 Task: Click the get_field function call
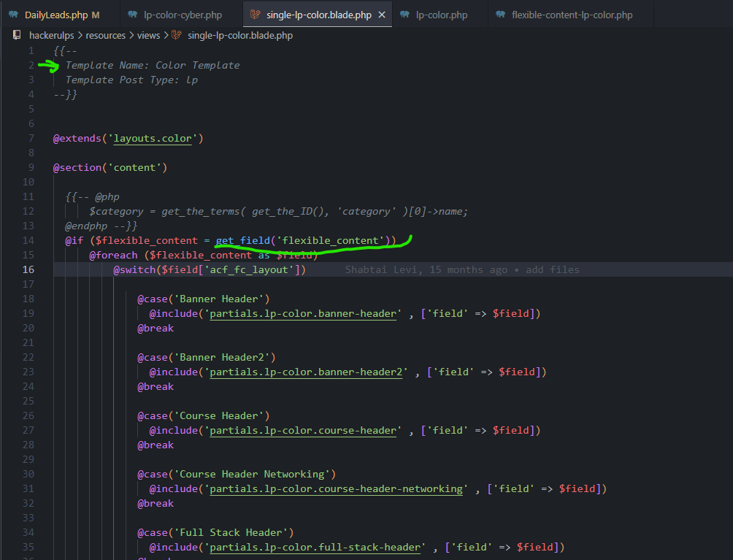242,240
